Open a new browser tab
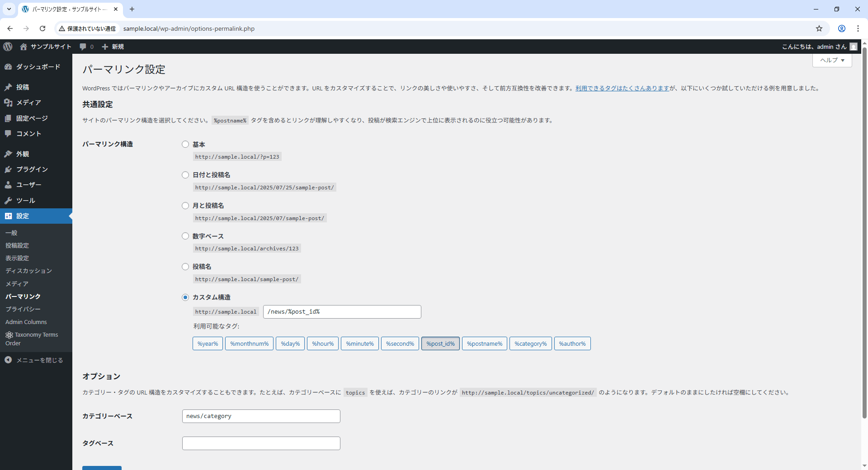The height and width of the screenshot is (470, 868). pos(132,9)
